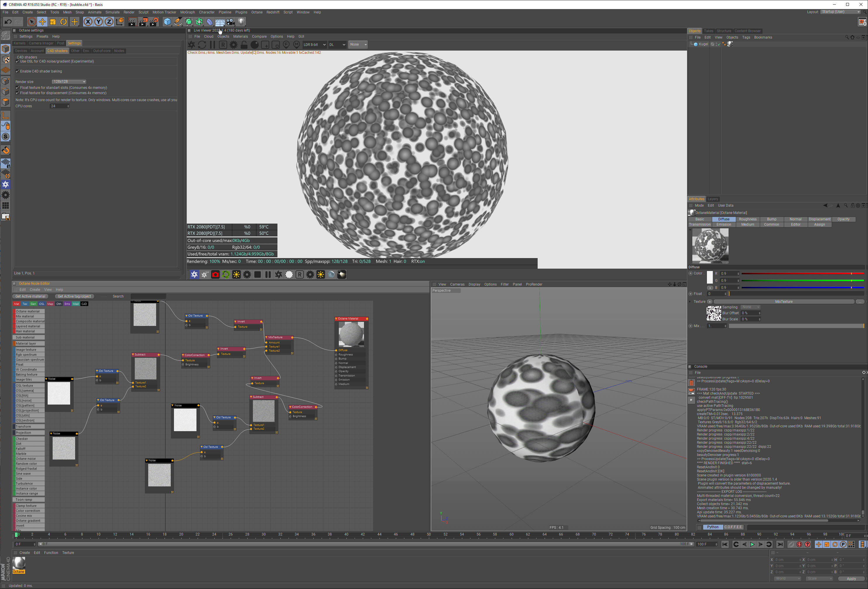Toggle X axis lock button
This screenshot has width=868, height=589.
(88, 22)
